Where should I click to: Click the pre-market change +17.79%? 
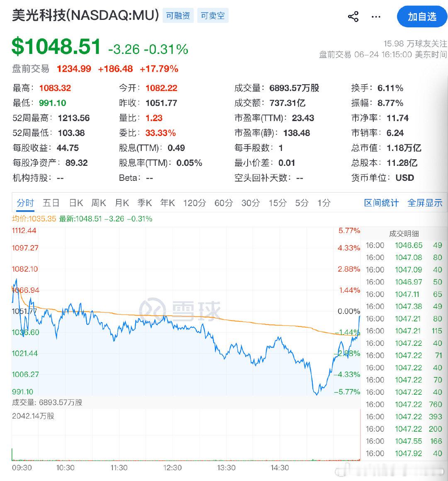(x=159, y=69)
